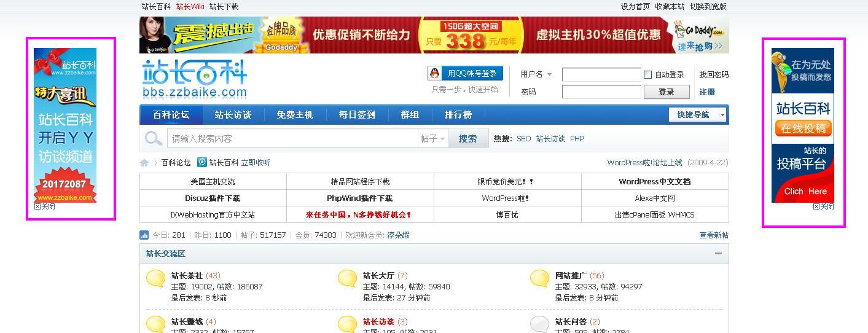Click the 美国主机交流 link
This screenshot has width=868, height=333.
point(213,182)
